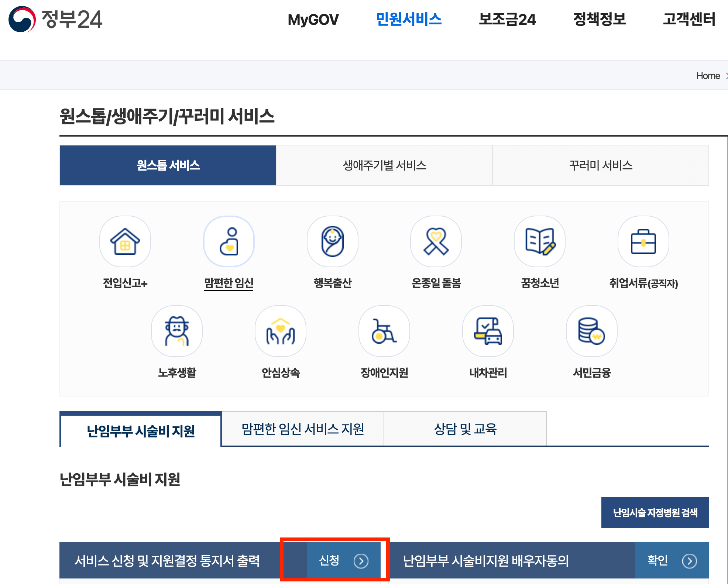
Task: Click the 내차관리 text label
Action: 488,373
